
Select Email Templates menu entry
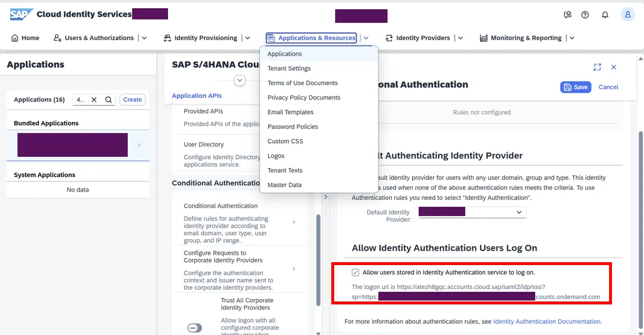tap(319, 112)
